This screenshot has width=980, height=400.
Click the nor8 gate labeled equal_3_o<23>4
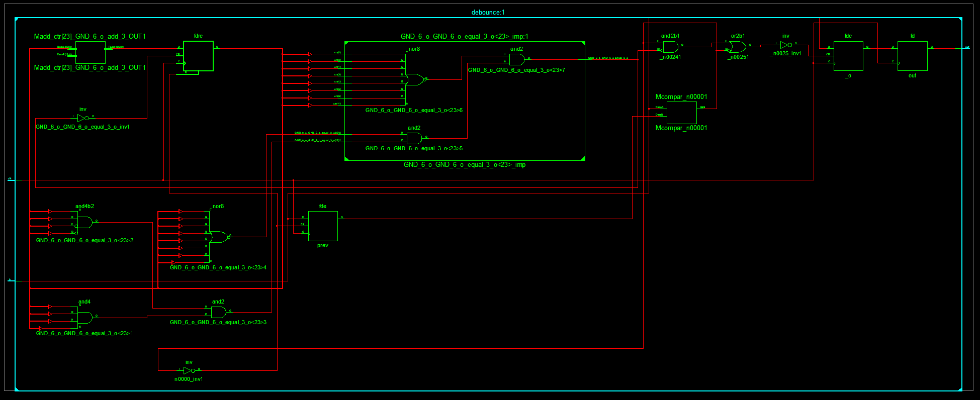218,237
